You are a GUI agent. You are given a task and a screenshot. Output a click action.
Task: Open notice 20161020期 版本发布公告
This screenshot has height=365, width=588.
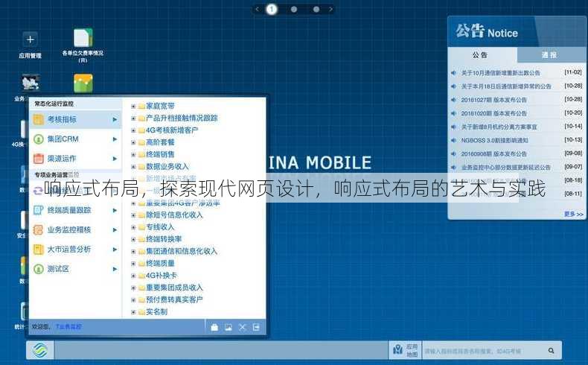pyautogui.click(x=494, y=113)
